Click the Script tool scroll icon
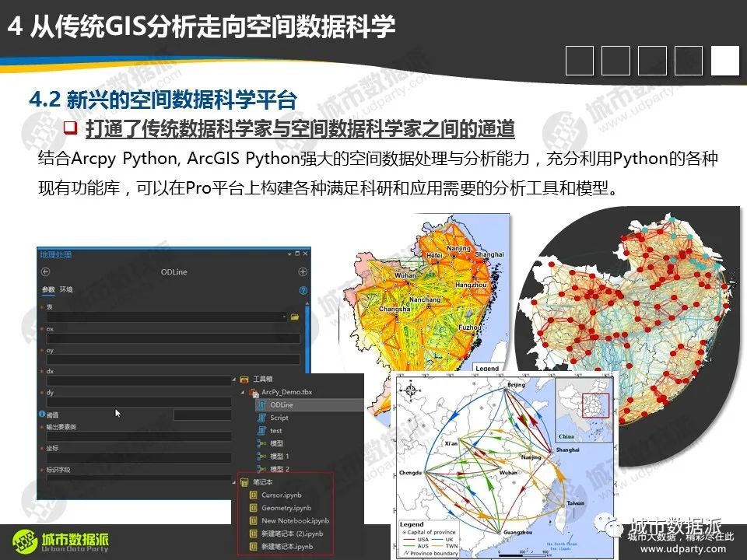The width and height of the screenshot is (747, 560). tap(261, 418)
